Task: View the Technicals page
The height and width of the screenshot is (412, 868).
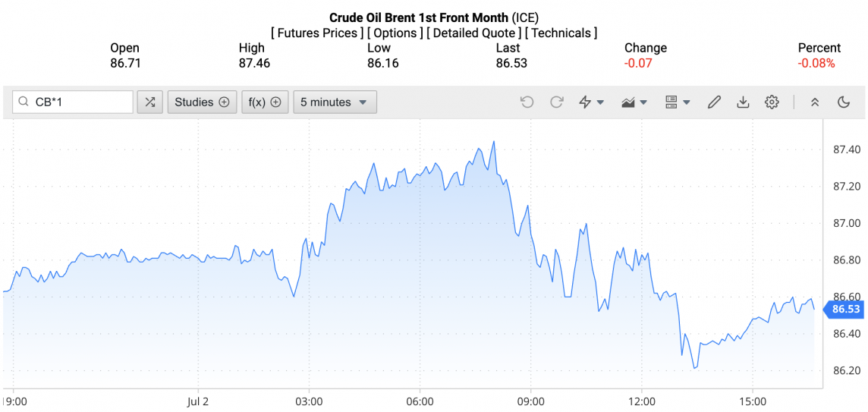Action: (561, 33)
